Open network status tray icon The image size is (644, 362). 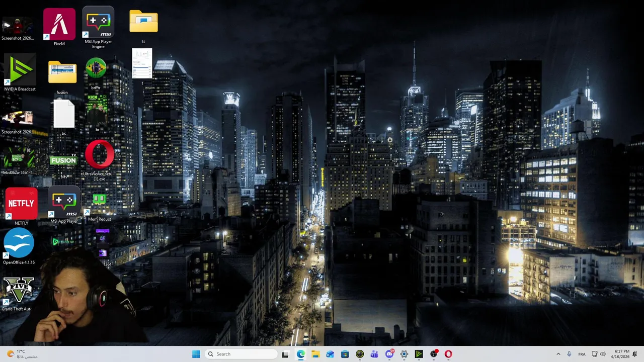pyautogui.click(x=594, y=354)
